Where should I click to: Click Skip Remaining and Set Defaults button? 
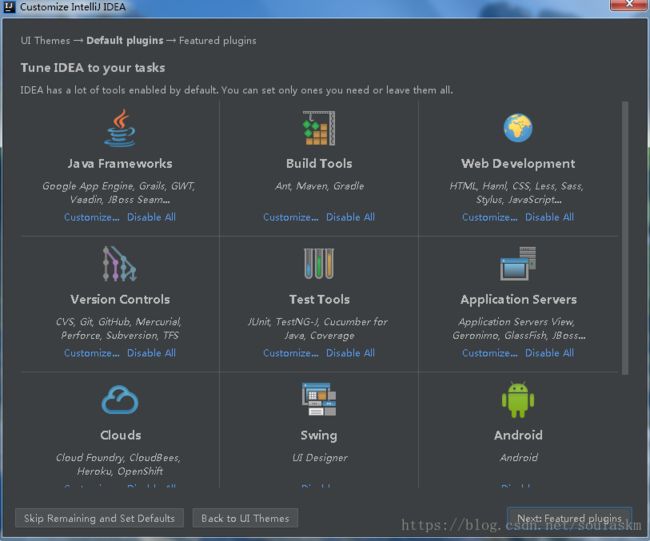[99, 518]
